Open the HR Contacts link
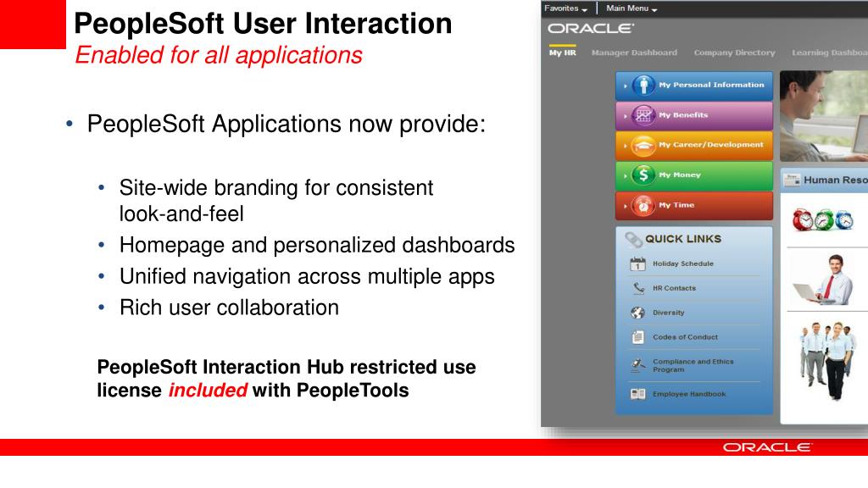The width and height of the screenshot is (868, 488). pos(674,288)
